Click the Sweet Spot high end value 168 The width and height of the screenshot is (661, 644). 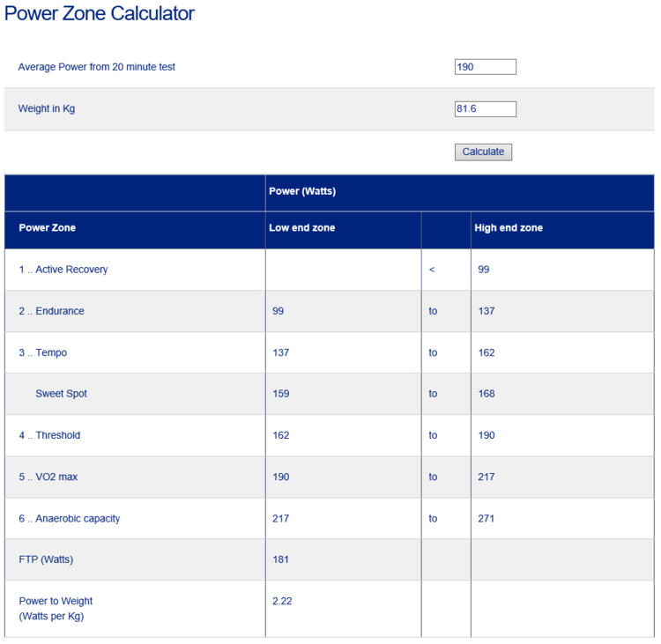[486, 394]
